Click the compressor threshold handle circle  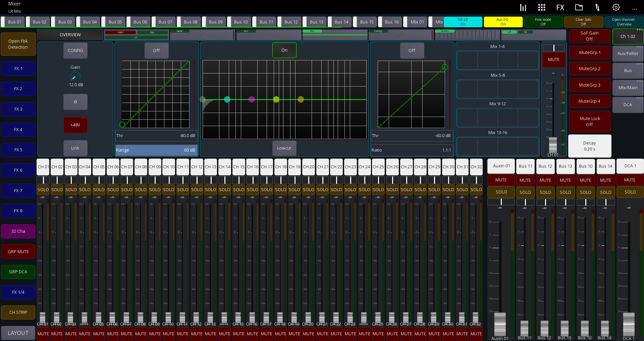tap(445, 67)
